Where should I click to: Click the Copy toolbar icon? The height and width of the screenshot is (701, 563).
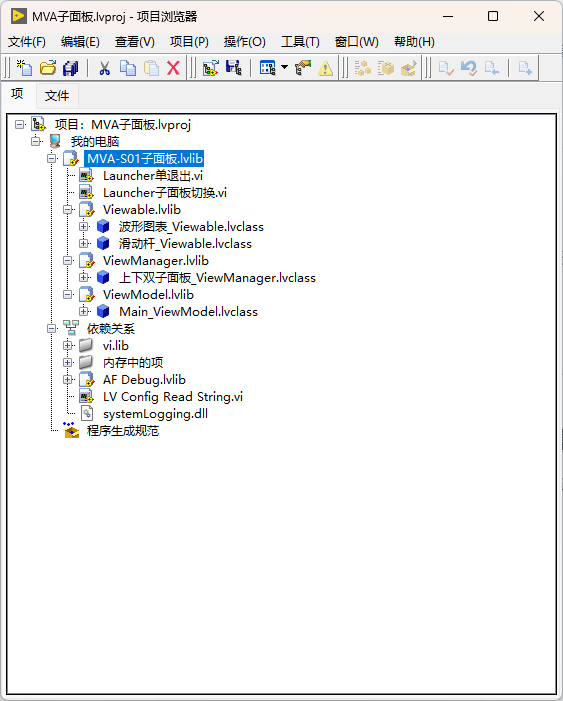pos(128,68)
